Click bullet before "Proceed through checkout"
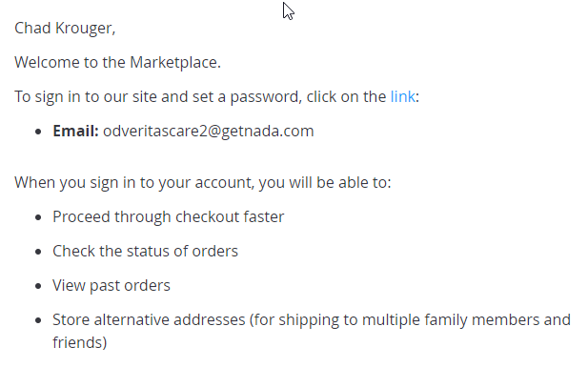This screenshot has height=388, width=588. (x=38, y=217)
